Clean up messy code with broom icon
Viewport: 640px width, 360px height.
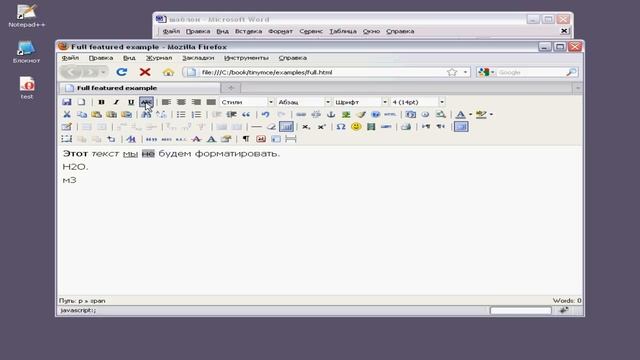[361, 114]
